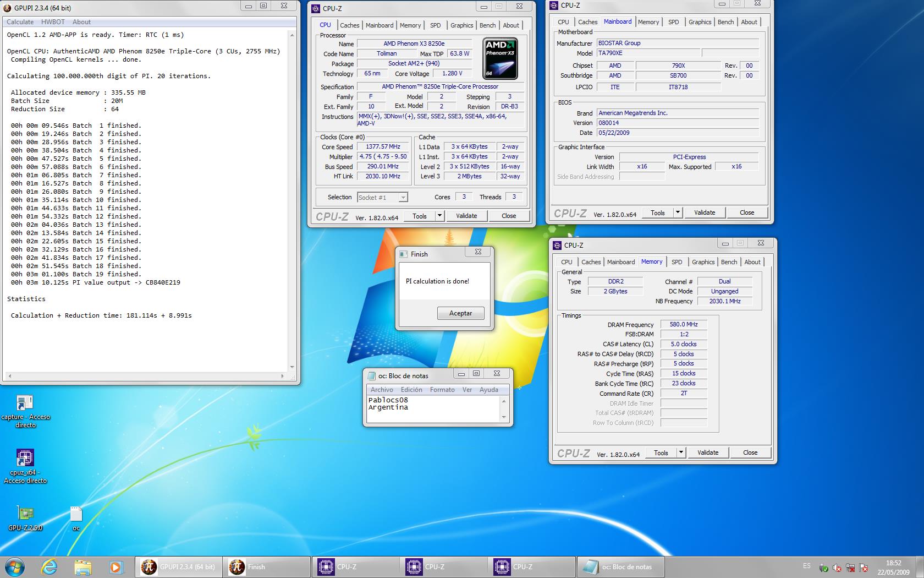The width and height of the screenshot is (924, 578).
Task: Open About tab in Mainboard CPU-Z window
Action: 749,22
